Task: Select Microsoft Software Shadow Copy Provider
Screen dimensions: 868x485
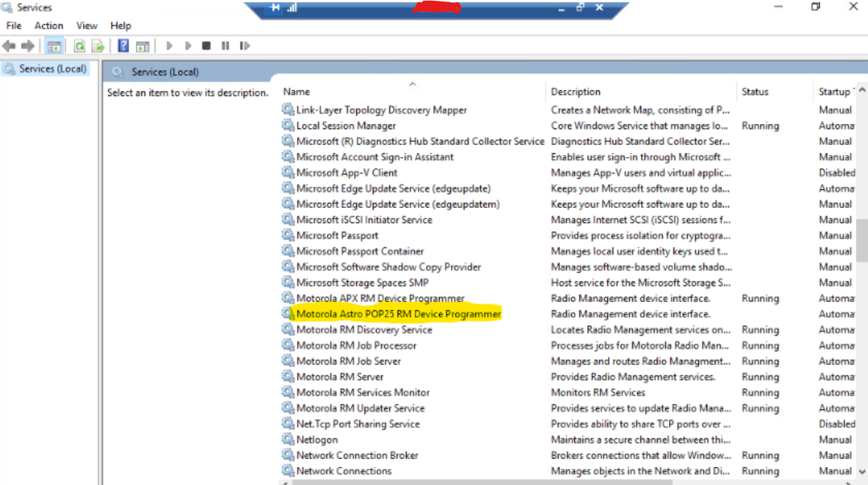Action: coord(389,267)
